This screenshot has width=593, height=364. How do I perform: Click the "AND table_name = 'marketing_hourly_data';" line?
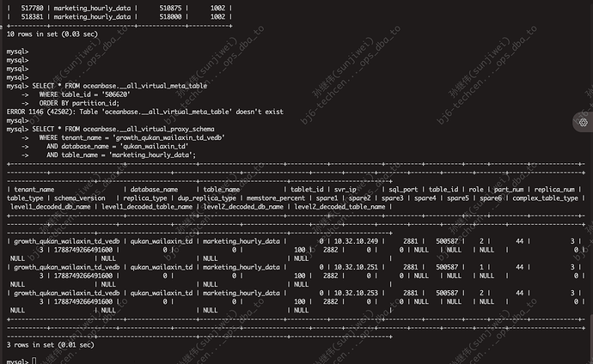(x=121, y=155)
